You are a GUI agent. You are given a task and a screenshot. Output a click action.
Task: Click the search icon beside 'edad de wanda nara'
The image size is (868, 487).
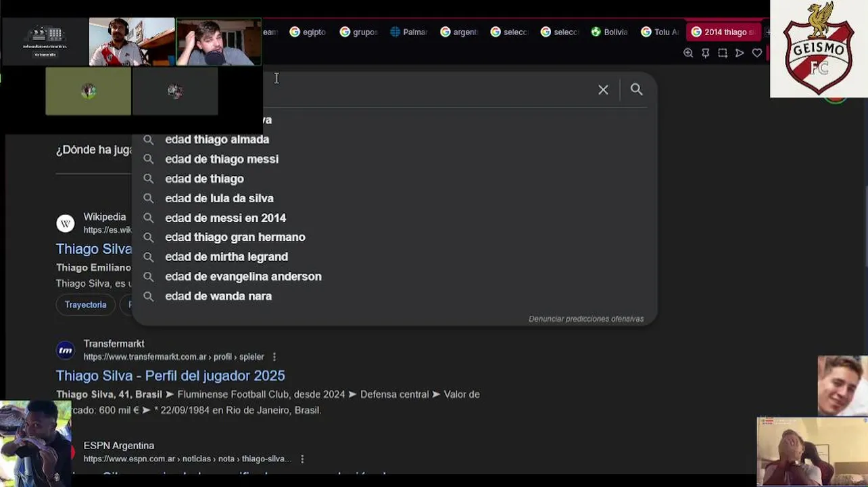[148, 296]
